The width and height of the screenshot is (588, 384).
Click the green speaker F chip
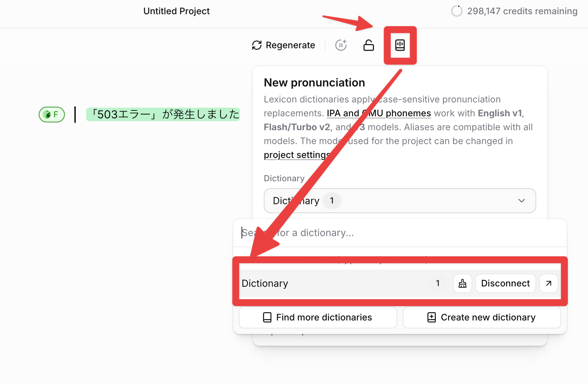(52, 115)
